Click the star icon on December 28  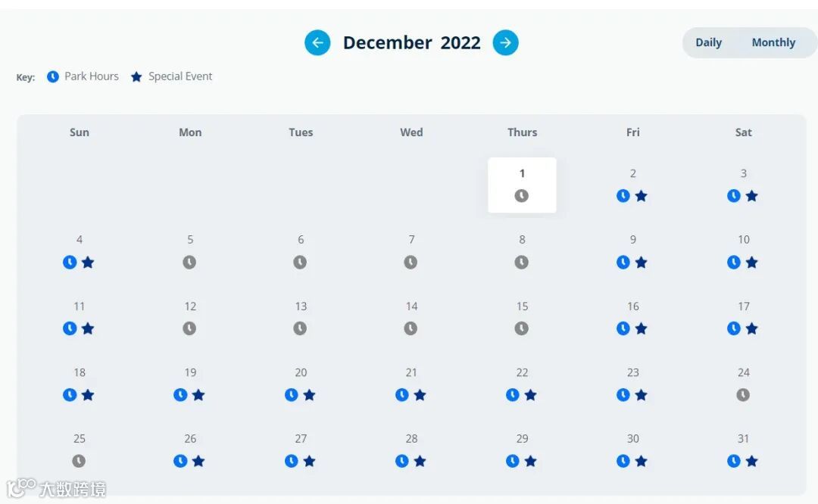point(420,462)
